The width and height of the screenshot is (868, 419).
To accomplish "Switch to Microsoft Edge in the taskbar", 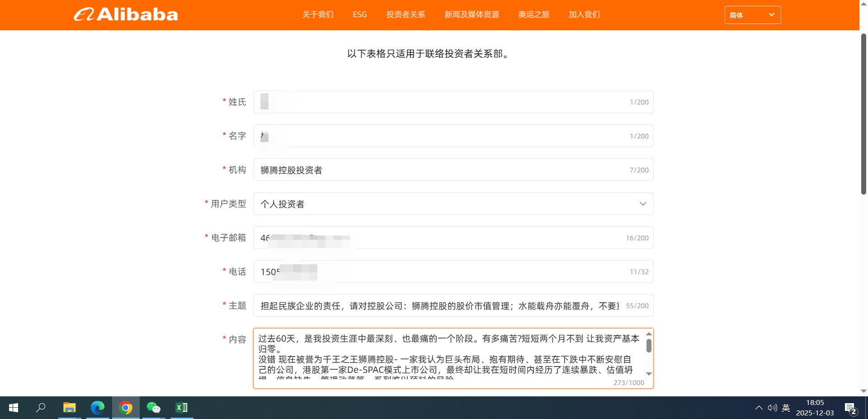I will [97, 408].
